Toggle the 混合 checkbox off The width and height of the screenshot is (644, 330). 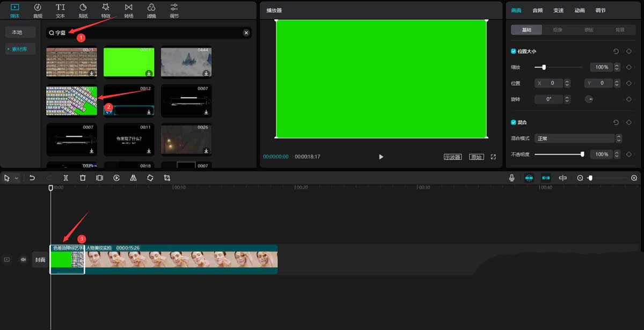(514, 122)
